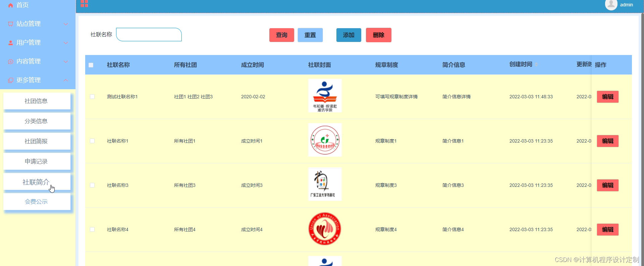Click the 规章制度 column header
644x266 pixels.
coord(387,65)
